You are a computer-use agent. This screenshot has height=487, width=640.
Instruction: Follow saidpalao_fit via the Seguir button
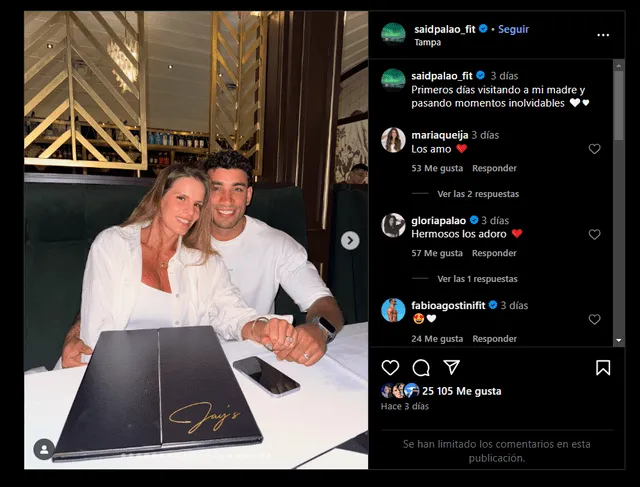coord(513,29)
